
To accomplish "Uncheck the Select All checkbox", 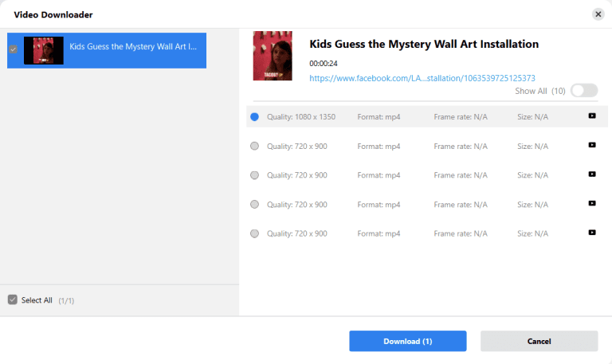I will 12,299.
